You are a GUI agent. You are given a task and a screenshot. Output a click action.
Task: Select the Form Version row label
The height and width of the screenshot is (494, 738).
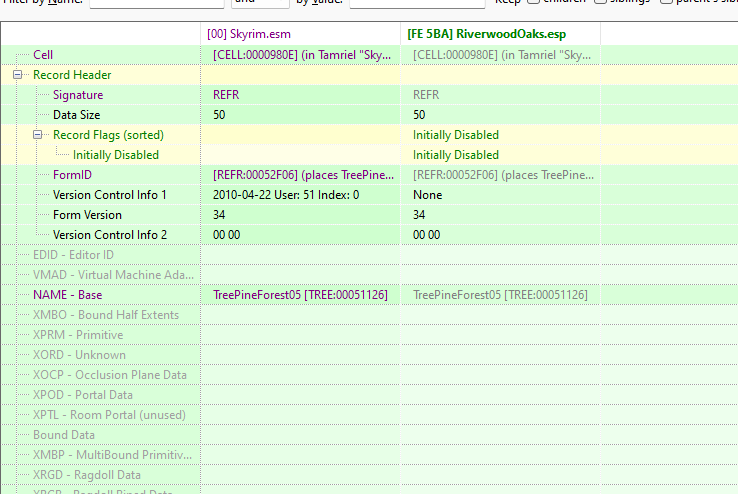click(x=87, y=215)
